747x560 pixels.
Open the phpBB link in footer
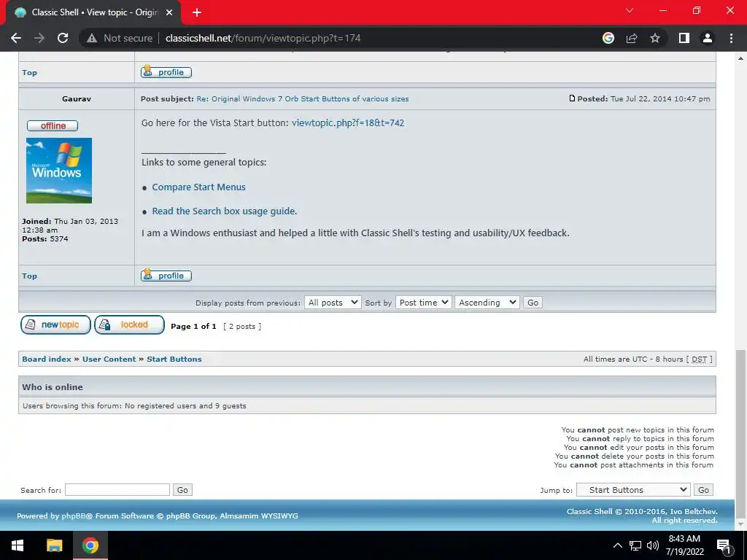73,516
